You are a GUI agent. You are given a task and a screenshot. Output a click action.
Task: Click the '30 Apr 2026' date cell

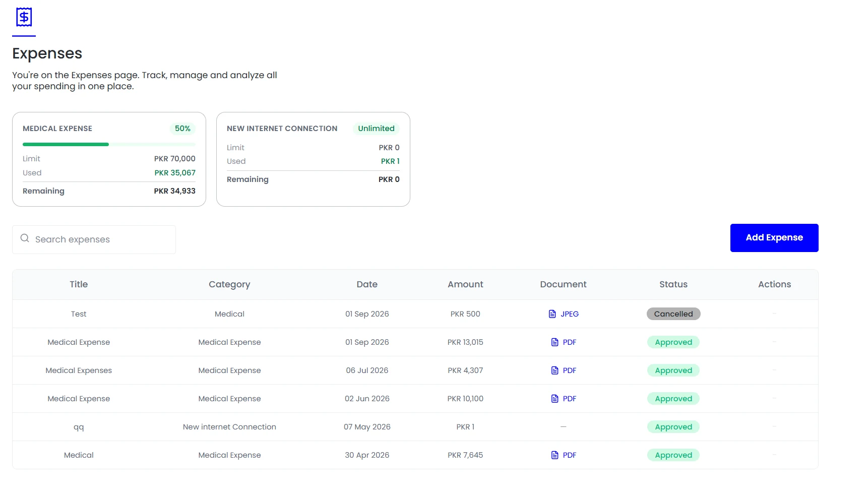pos(367,455)
